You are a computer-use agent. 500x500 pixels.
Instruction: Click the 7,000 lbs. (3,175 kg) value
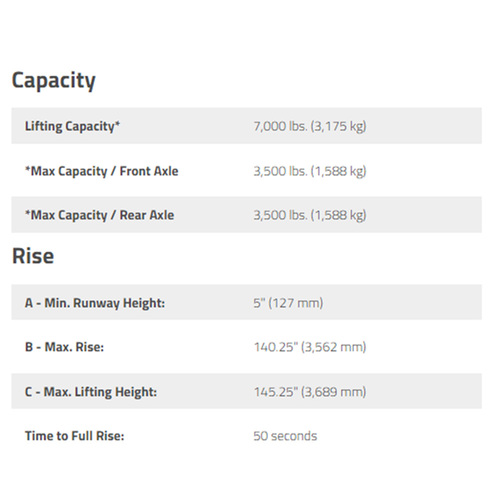[x=310, y=126]
